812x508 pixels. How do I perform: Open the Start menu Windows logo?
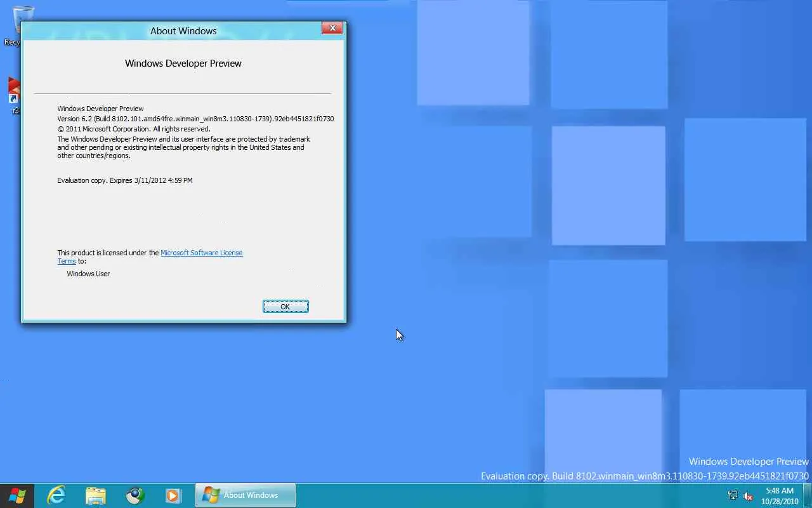(x=17, y=495)
